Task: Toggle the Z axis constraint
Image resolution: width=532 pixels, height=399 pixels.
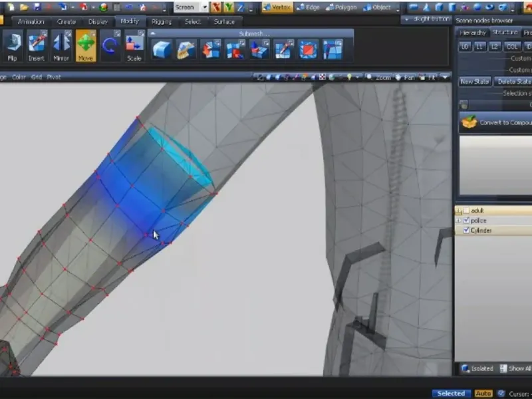Action: [241, 7]
